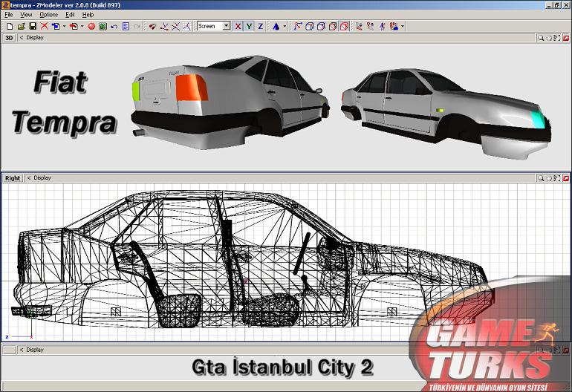The width and height of the screenshot is (572, 392).
Task: Maximize the 3D viewport with red icon
Action: pyautogui.click(x=566, y=38)
